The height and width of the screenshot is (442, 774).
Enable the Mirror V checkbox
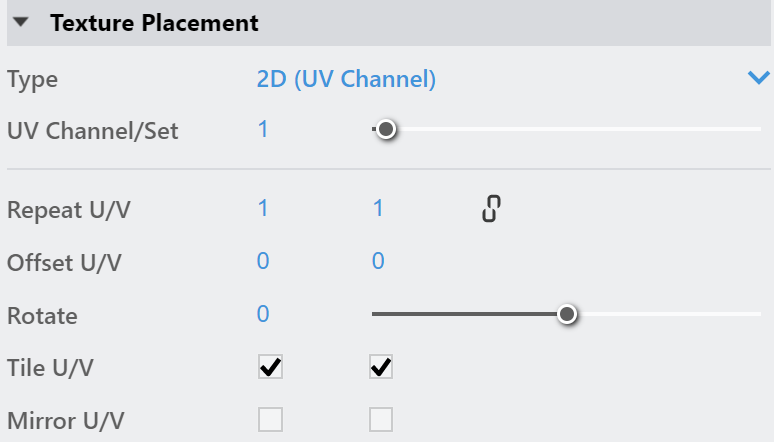tap(381, 419)
